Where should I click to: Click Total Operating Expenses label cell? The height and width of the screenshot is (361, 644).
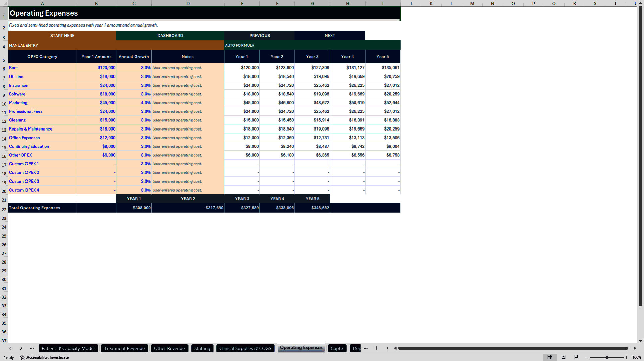(x=42, y=208)
